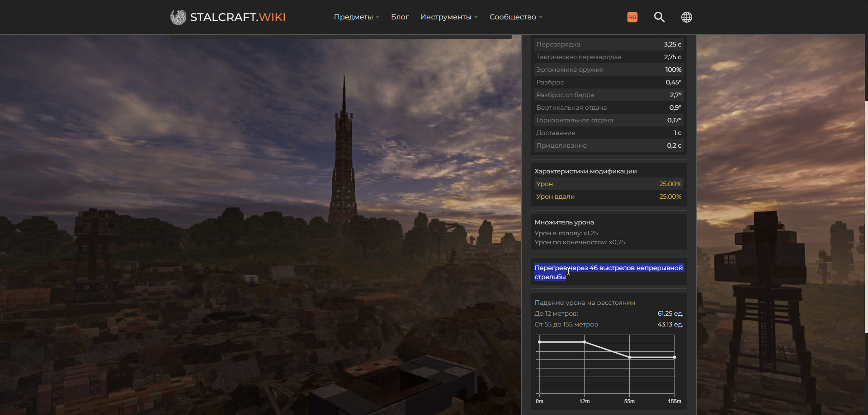
Task: Select the Горизонтальная отдача label
Action: [x=575, y=120]
